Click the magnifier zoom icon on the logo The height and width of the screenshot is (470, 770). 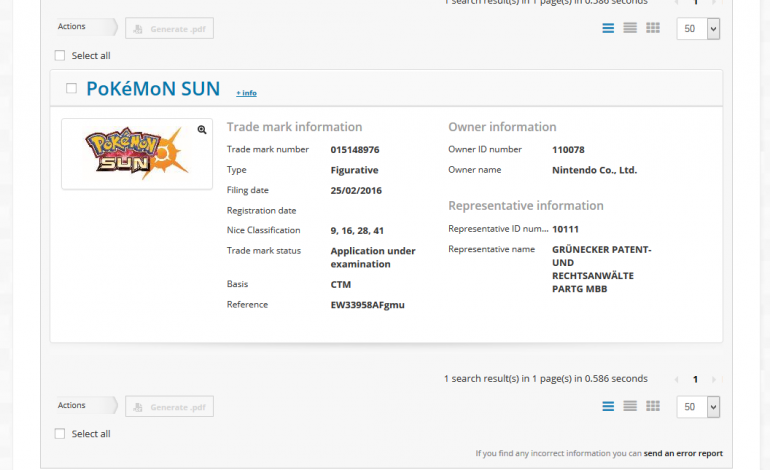202,130
